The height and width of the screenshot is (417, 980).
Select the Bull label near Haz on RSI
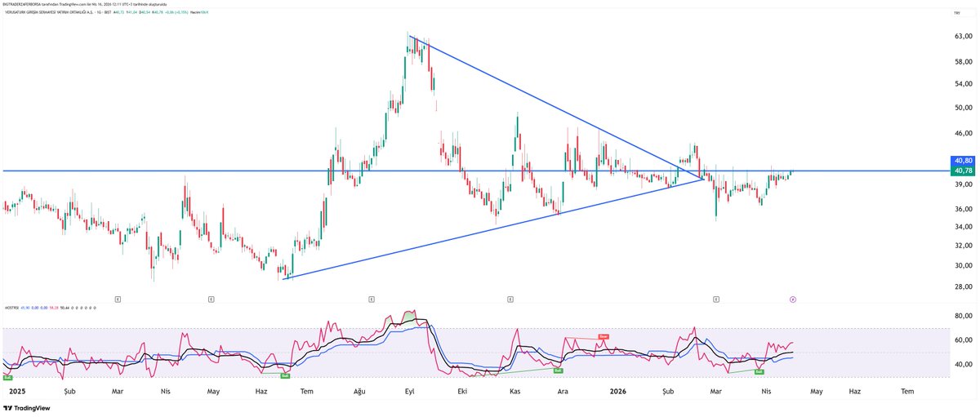coord(285,376)
